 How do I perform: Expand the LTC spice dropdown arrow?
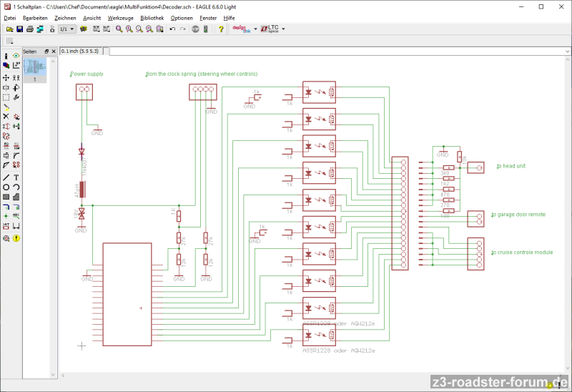(x=284, y=29)
